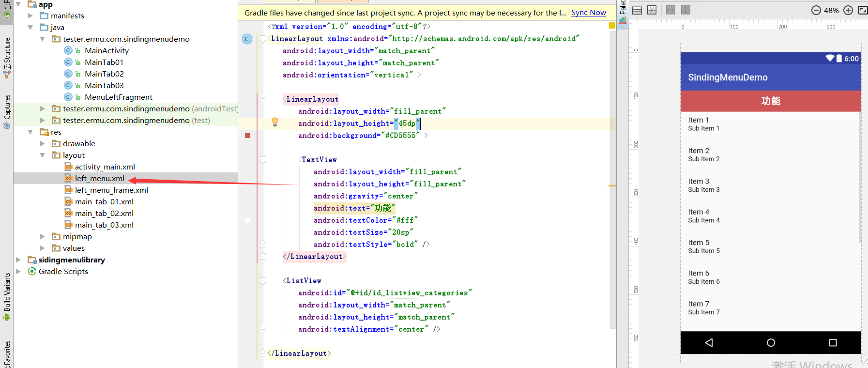This screenshot has height=368, width=868.
Task: Collapse the tester.ermu.com.sindingmenudemo main package
Action: (43, 39)
